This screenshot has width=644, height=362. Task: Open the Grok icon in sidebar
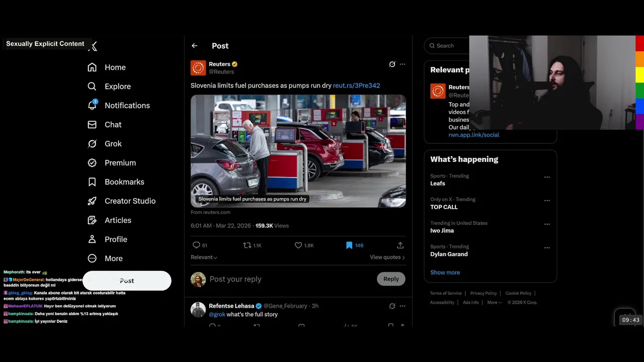pos(92,144)
